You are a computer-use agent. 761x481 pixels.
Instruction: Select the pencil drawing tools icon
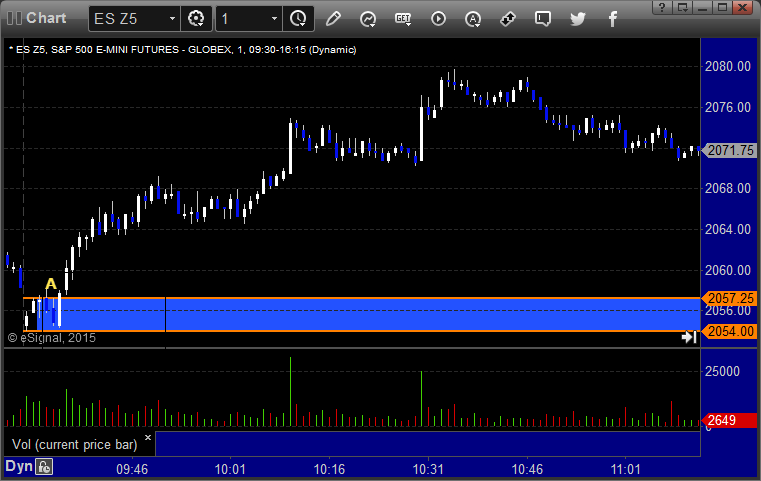tap(333, 19)
